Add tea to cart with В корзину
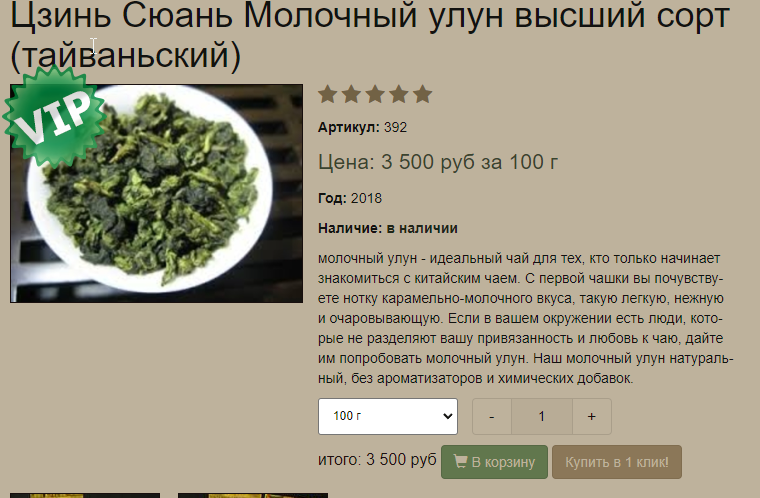The image size is (760, 498). pyautogui.click(x=494, y=462)
